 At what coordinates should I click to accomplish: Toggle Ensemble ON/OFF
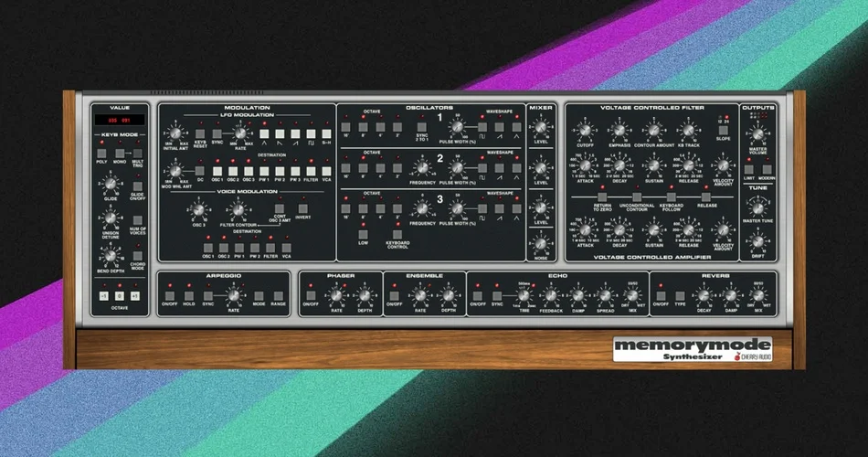394,296
